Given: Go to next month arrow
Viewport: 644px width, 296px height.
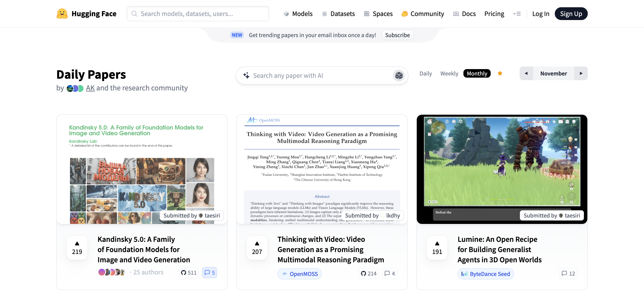Looking at the screenshot, I should click(x=581, y=73).
